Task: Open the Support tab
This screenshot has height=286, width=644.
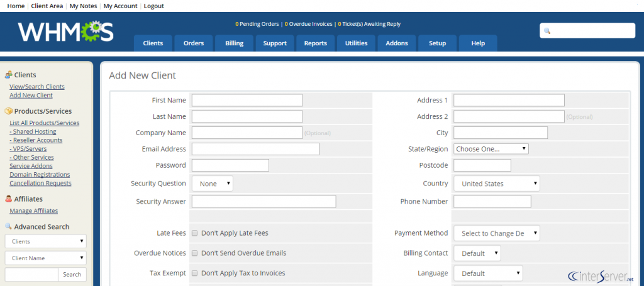Action: 275,43
